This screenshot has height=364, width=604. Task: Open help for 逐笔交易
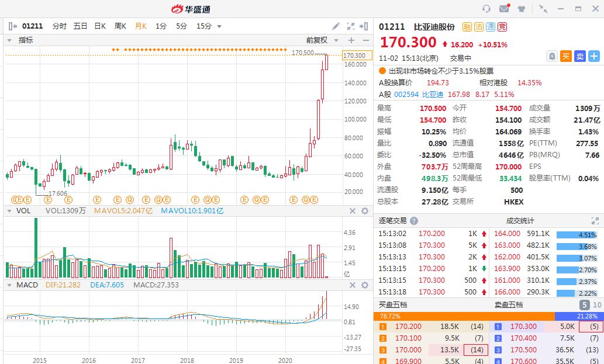pos(414,221)
